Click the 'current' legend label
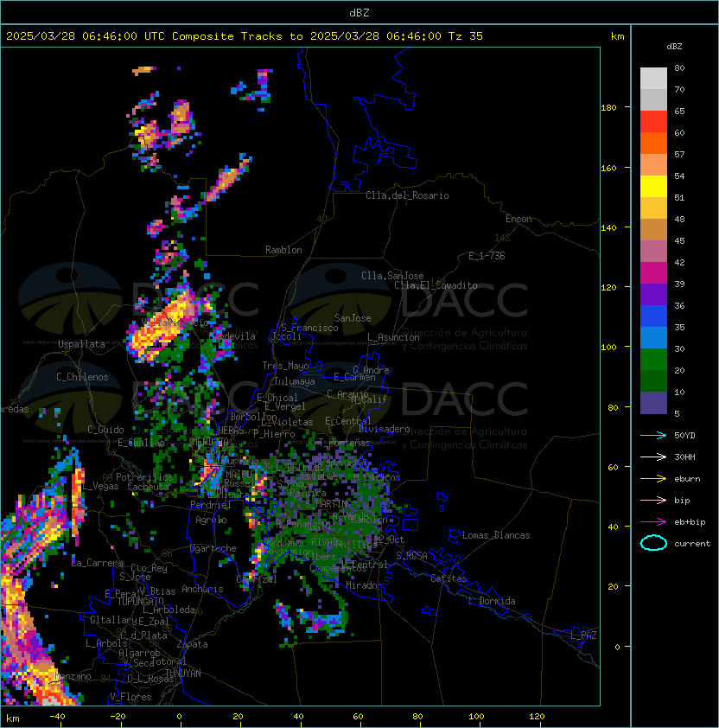 click(692, 544)
